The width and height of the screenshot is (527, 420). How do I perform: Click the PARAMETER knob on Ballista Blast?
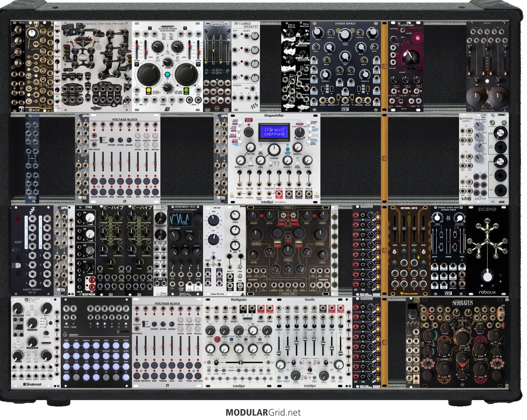(33, 341)
